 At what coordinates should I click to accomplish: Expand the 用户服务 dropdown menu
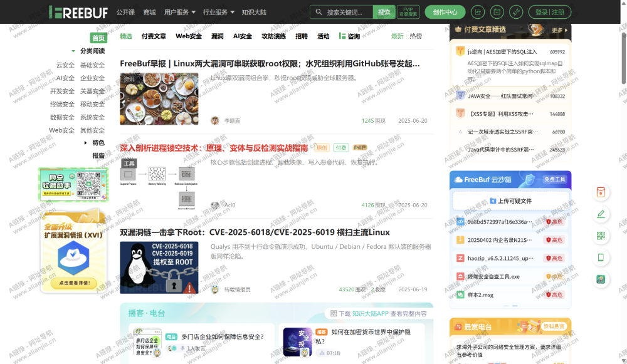point(180,13)
